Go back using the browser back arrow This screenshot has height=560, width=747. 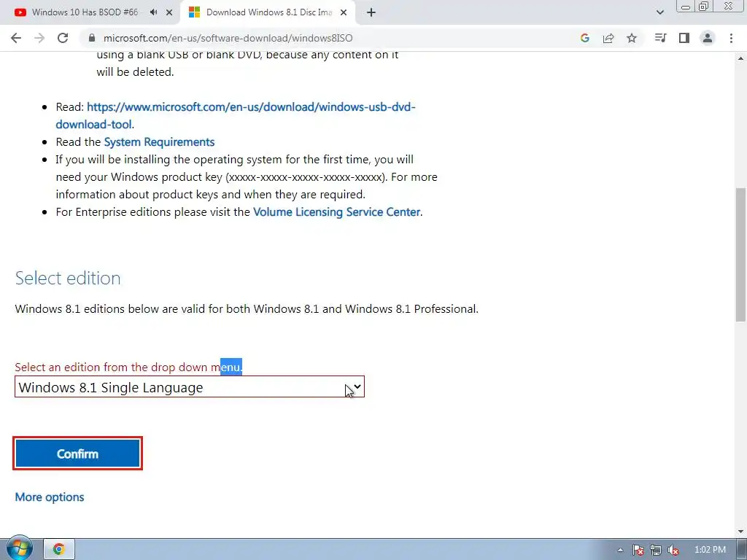[16, 38]
